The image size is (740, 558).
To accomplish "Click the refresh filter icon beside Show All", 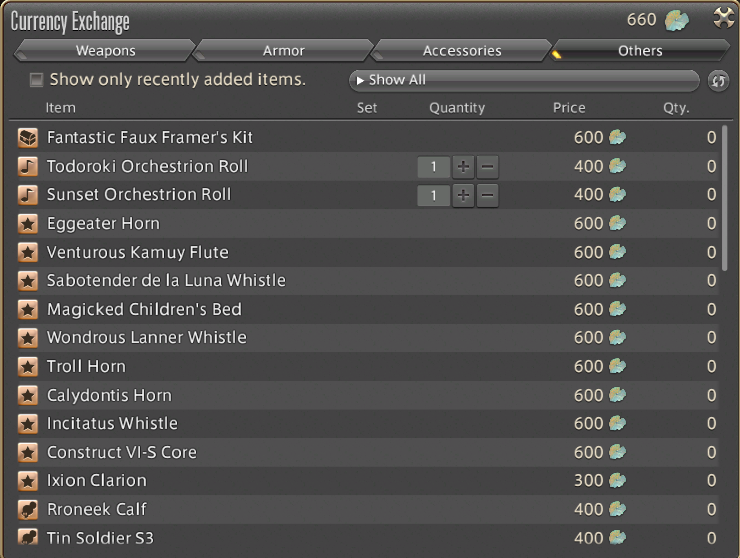I will pyautogui.click(x=718, y=81).
